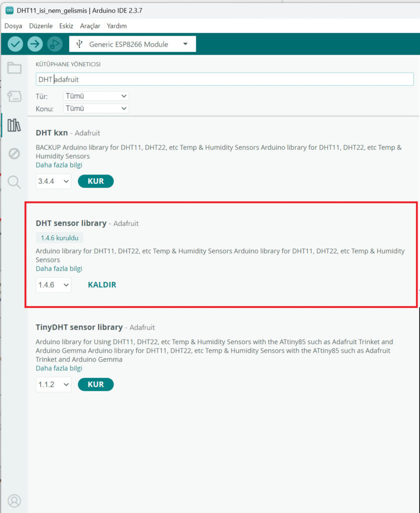Screen dimensions: 420x513
Task: Select the Library Manager books icon
Action: click(x=14, y=125)
